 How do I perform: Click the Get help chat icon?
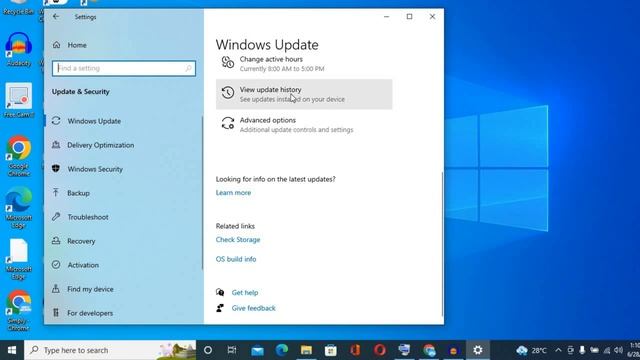coord(220,292)
